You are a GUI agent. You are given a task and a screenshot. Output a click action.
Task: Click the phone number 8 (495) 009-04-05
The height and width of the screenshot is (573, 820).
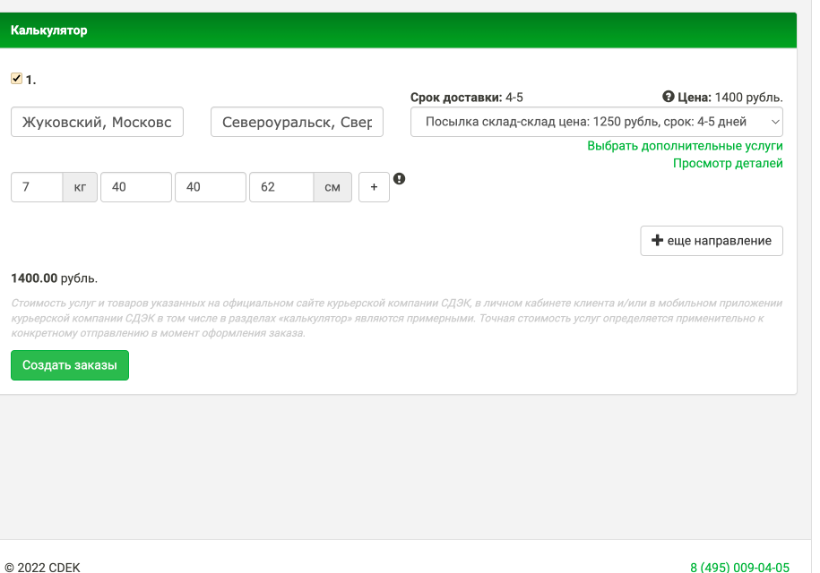coord(739,566)
